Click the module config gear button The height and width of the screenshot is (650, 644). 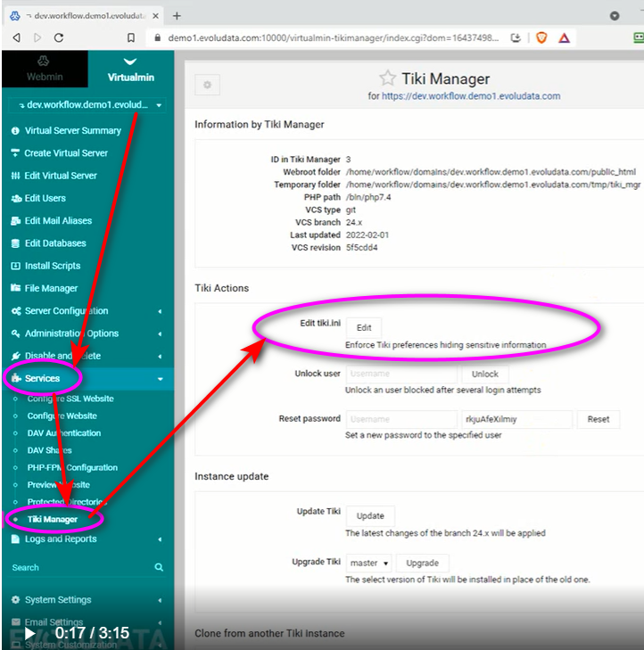coord(207,85)
